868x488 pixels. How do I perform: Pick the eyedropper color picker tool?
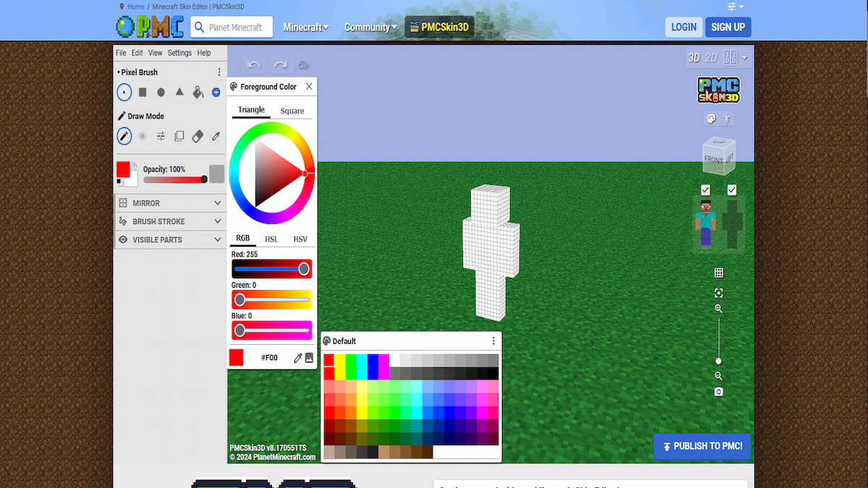215,136
